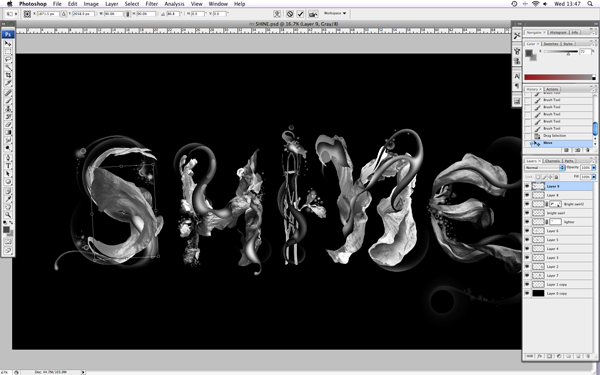600x375 pixels.
Task: Switch to the Swatches tab
Action: tap(551, 44)
